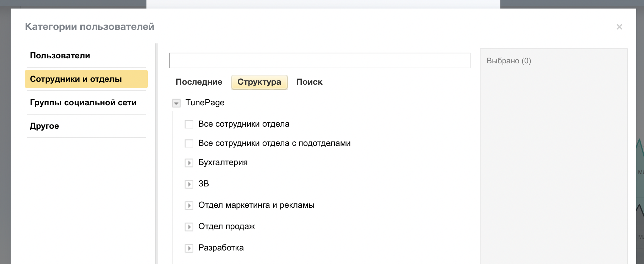Open the Пользователи category

tap(60, 56)
